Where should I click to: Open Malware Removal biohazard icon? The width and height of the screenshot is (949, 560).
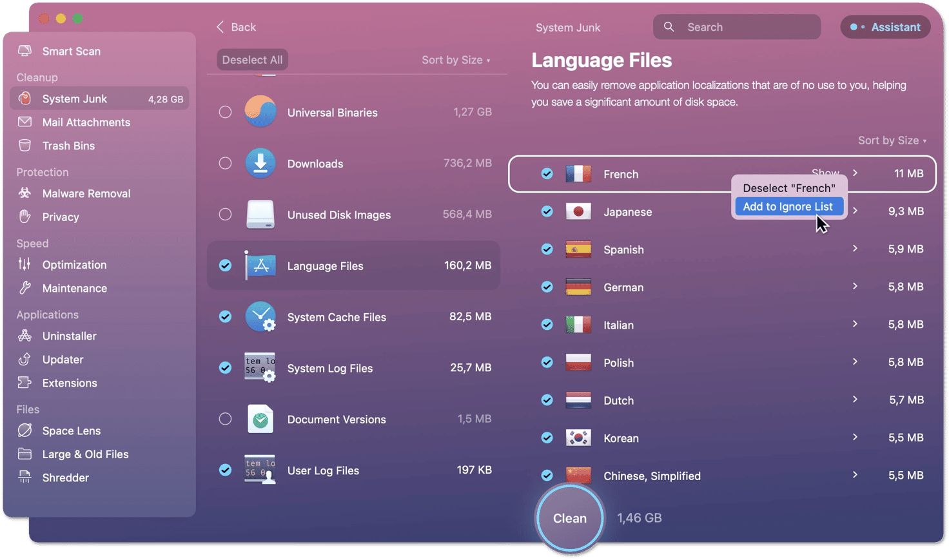[24, 193]
